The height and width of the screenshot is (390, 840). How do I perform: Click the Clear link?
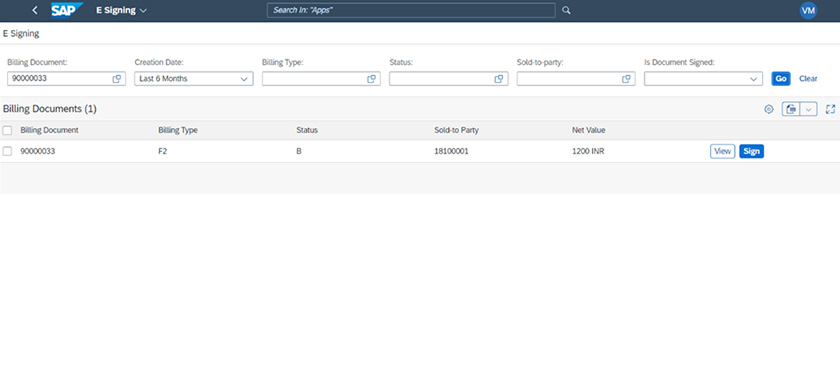[808, 79]
